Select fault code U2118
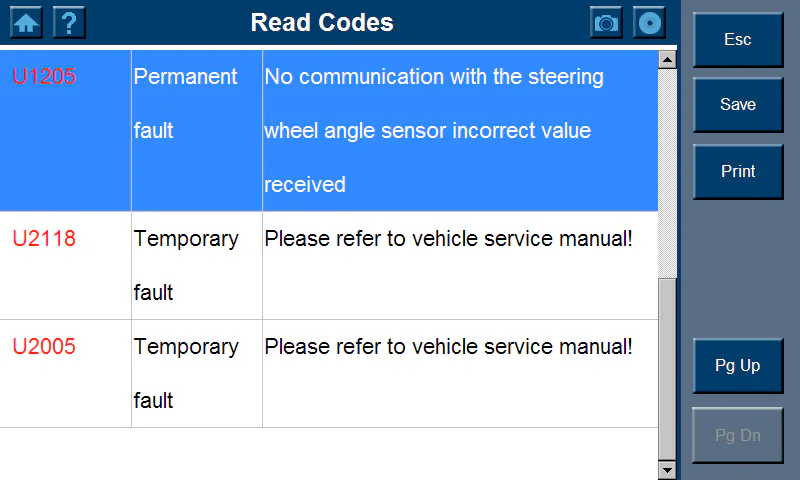Screen dimensions: 800x480 pos(44,239)
